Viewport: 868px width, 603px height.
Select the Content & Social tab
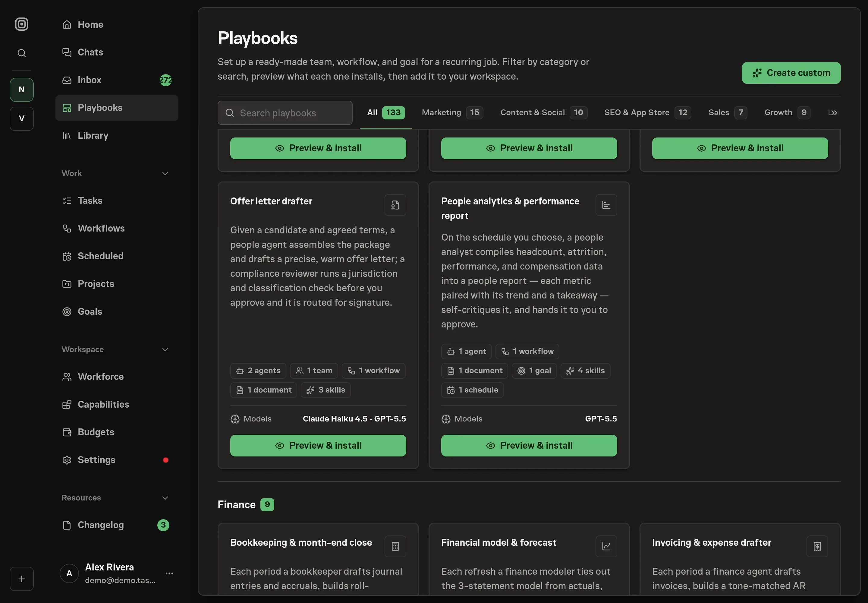(543, 112)
